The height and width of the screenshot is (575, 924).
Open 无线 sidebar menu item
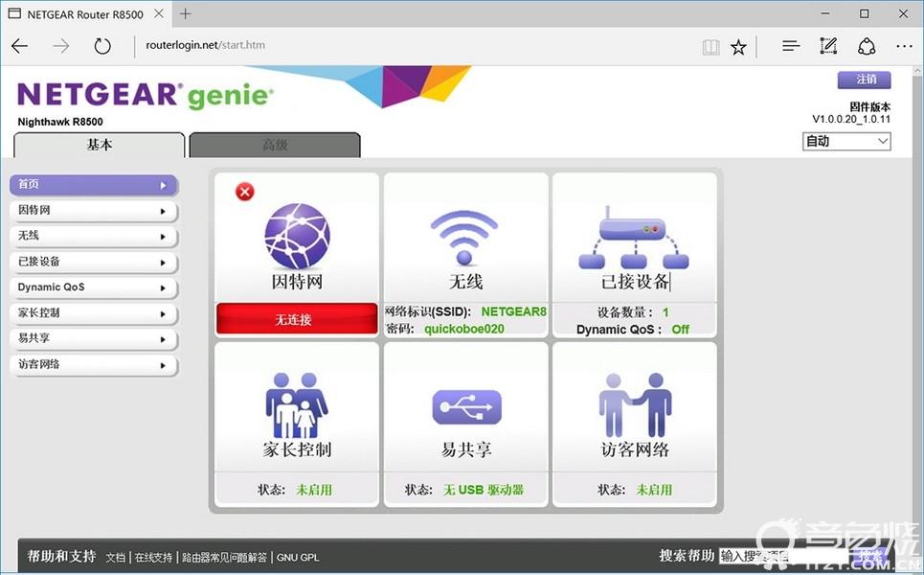tap(93, 236)
